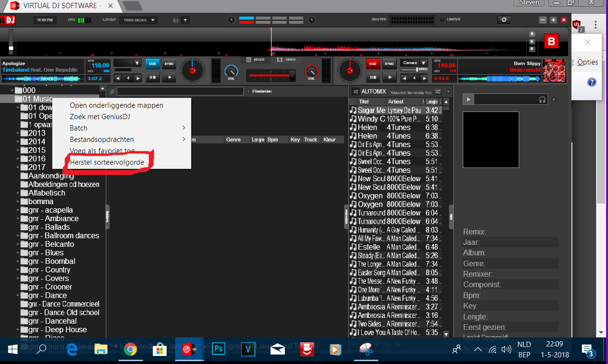The image size is (608, 364).
Task: Expand the Alfabetisch folder
Action: pos(18,193)
